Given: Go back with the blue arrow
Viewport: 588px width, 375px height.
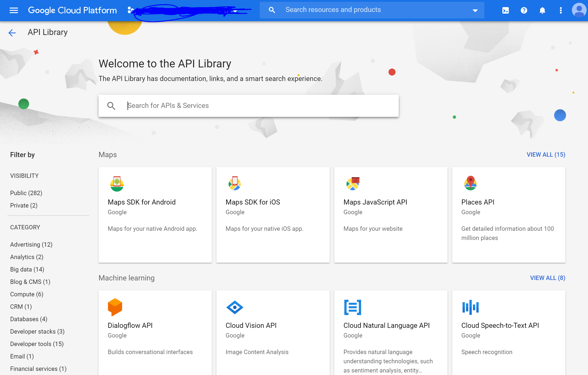Looking at the screenshot, I should [x=12, y=32].
